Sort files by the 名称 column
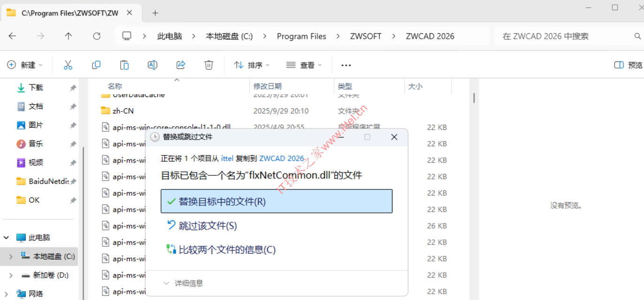This screenshot has width=644, height=300. pyautogui.click(x=115, y=86)
